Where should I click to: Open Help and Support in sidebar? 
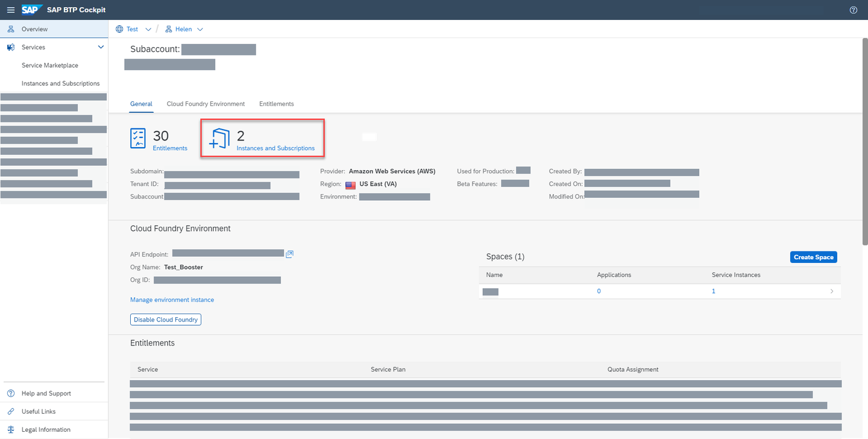tap(46, 393)
